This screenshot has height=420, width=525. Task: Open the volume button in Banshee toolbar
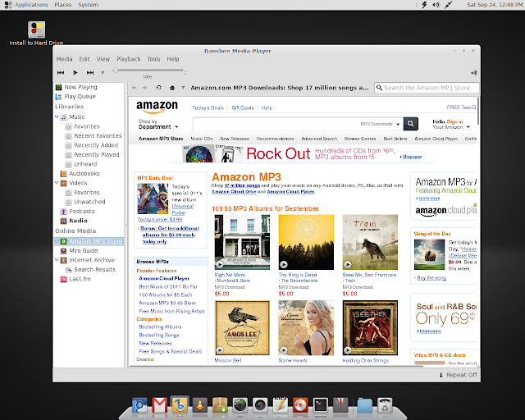coord(474,73)
